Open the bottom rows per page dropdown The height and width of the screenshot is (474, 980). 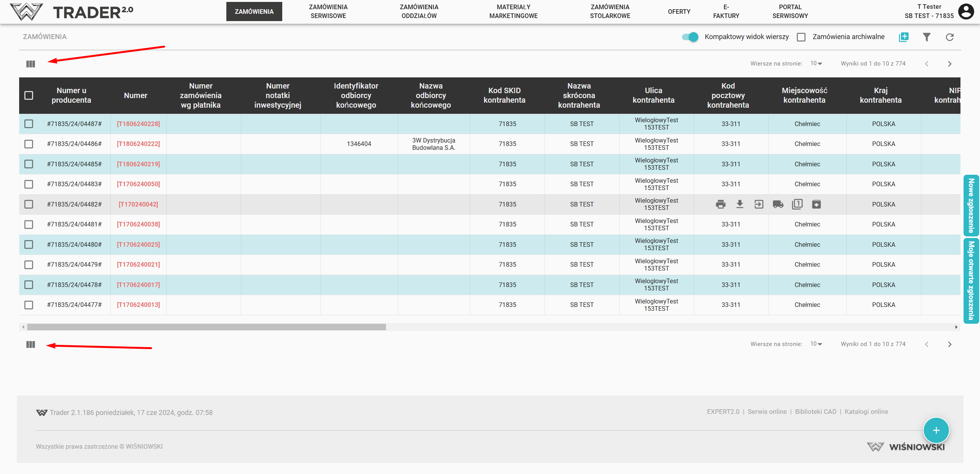816,344
